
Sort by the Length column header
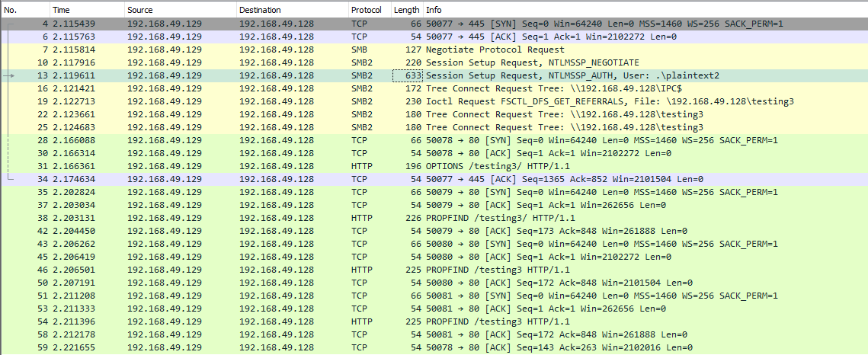pos(406,10)
